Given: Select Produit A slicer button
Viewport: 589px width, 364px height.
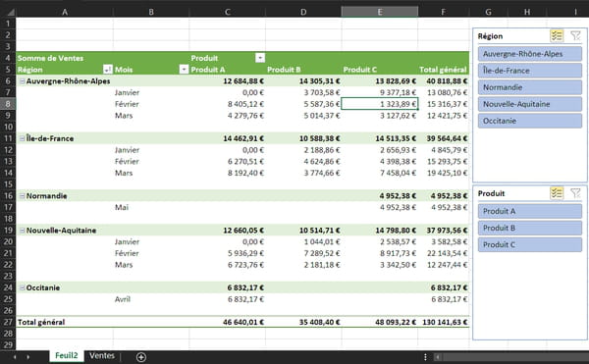Looking at the screenshot, I should (x=530, y=211).
